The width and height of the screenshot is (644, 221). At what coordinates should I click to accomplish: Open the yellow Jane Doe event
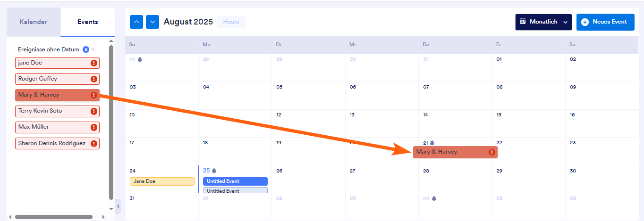pyautogui.click(x=162, y=181)
